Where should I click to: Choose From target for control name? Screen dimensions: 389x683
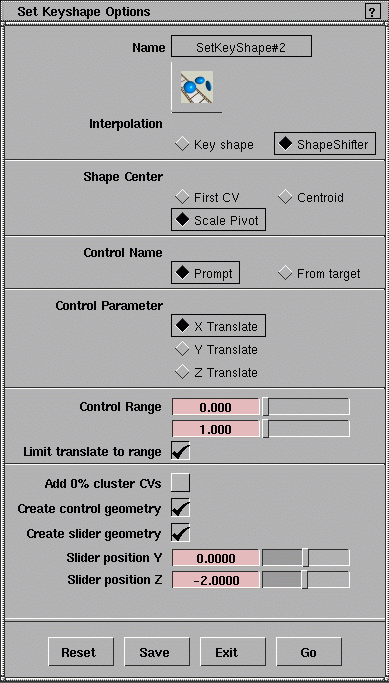(x=319, y=274)
